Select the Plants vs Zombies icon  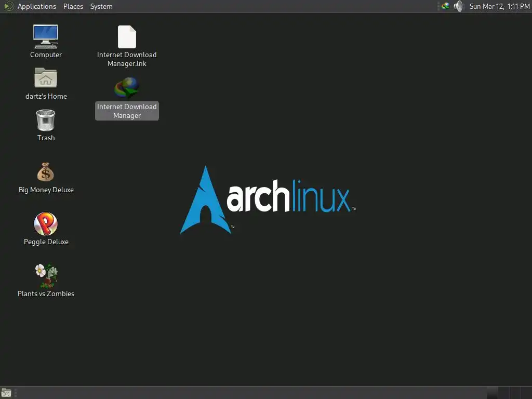point(46,275)
